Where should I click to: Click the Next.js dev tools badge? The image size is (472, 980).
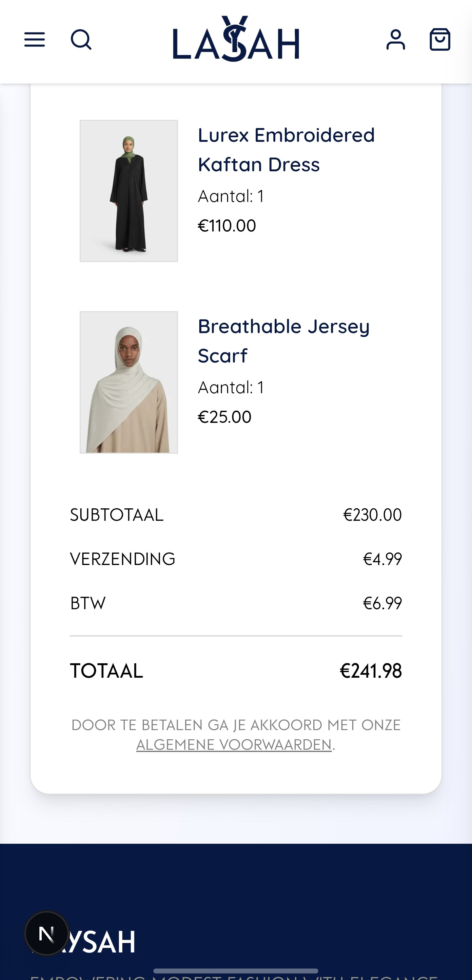click(x=47, y=933)
